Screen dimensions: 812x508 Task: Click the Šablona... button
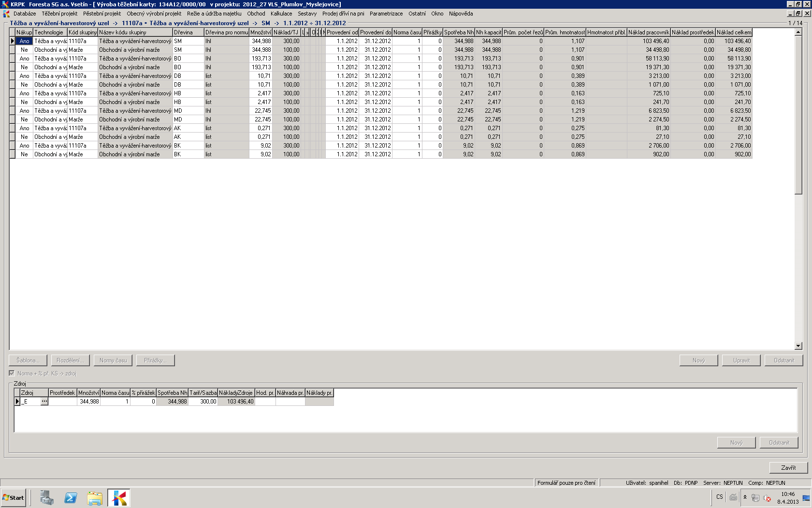tap(28, 360)
